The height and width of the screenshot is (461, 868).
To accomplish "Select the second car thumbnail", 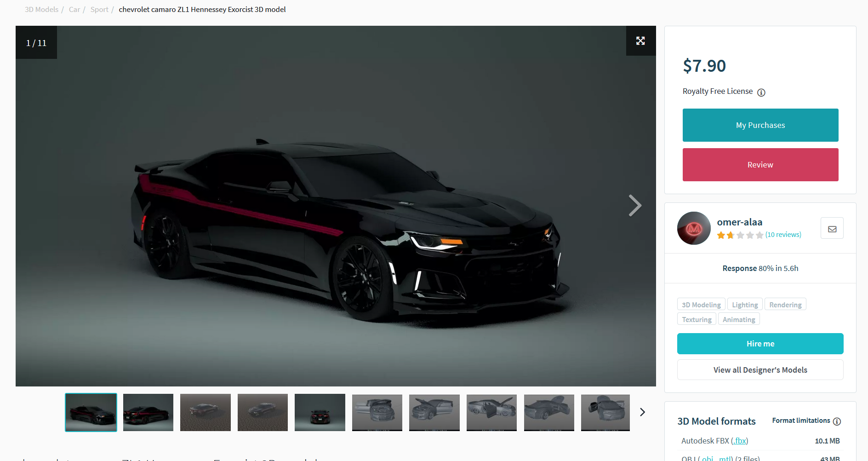I will coord(148,412).
